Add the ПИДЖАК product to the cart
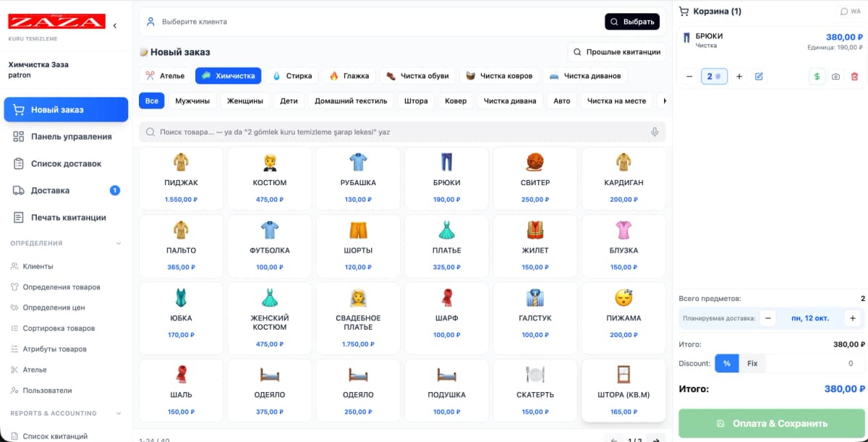This screenshot has width=868, height=442. [x=181, y=179]
